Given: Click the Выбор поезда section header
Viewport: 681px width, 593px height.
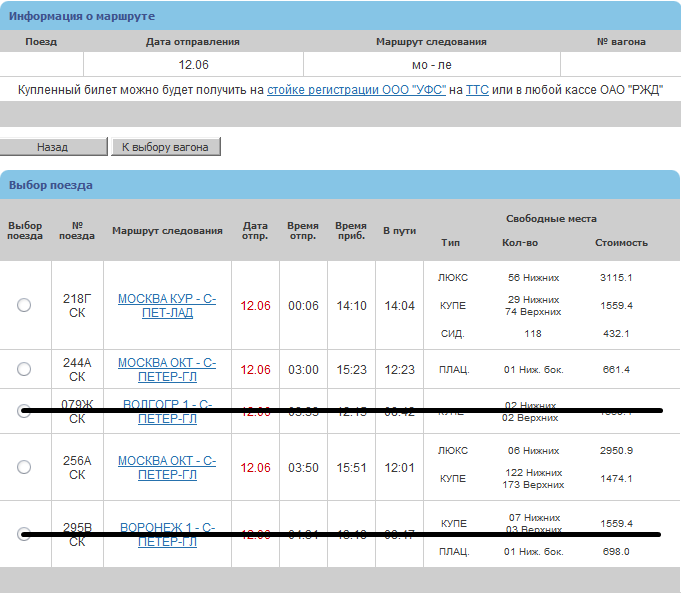Looking at the screenshot, I should point(51,185).
